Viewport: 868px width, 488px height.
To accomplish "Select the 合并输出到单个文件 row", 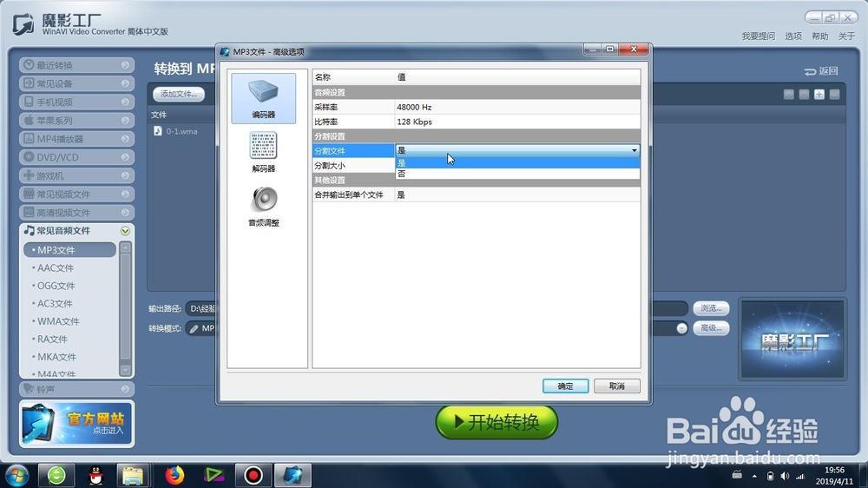I will point(476,195).
